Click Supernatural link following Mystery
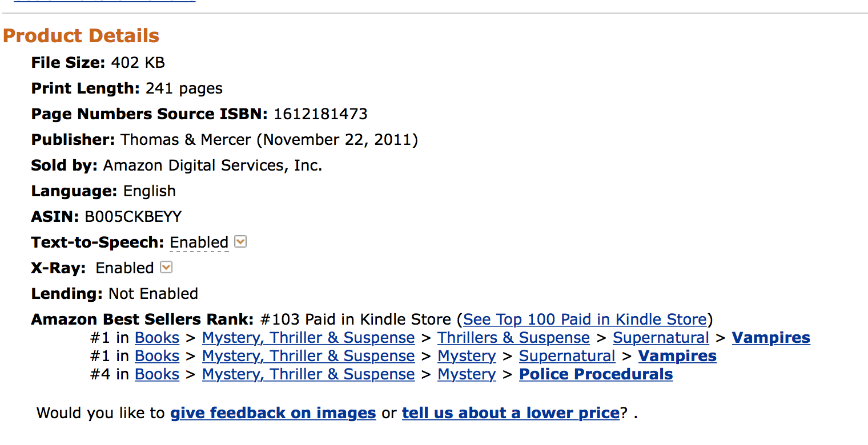868x445 pixels. (567, 356)
